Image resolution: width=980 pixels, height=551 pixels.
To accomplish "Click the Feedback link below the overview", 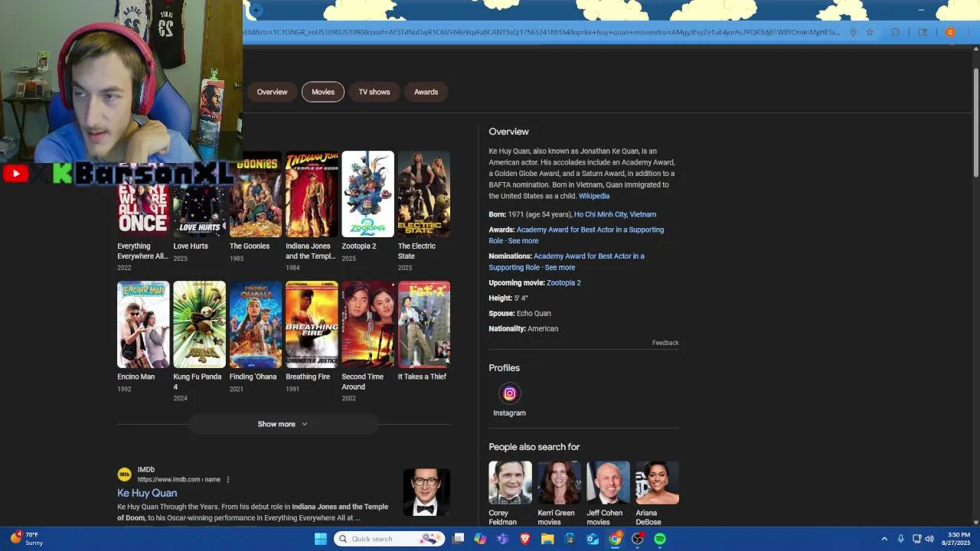I will (x=665, y=343).
